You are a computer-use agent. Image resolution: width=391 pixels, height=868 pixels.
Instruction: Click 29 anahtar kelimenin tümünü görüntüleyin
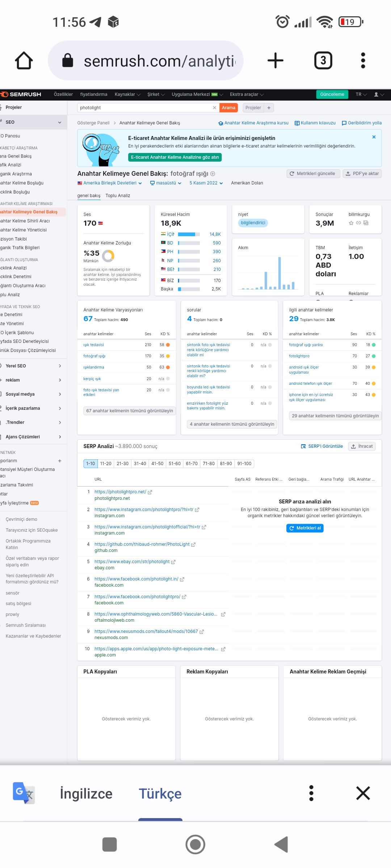(335, 416)
